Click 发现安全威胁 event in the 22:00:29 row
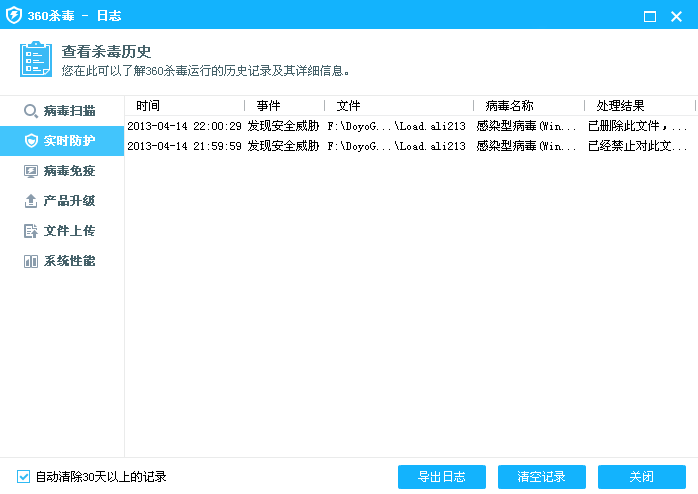The image size is (698, 494). [283, 126]
